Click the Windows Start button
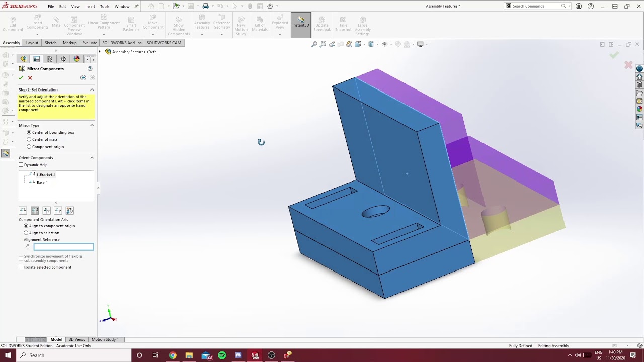The image size is (644, 362). pos(8,355)
